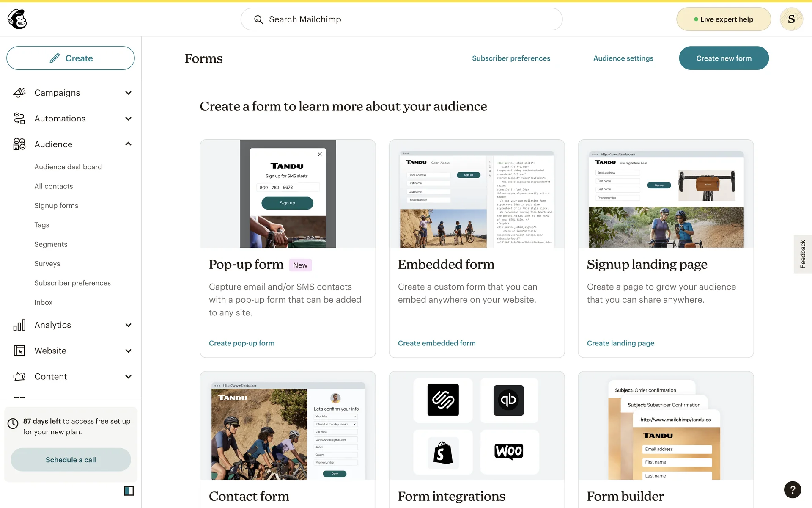
Task: Expand the Content section chevron
Action: point(128,377)
